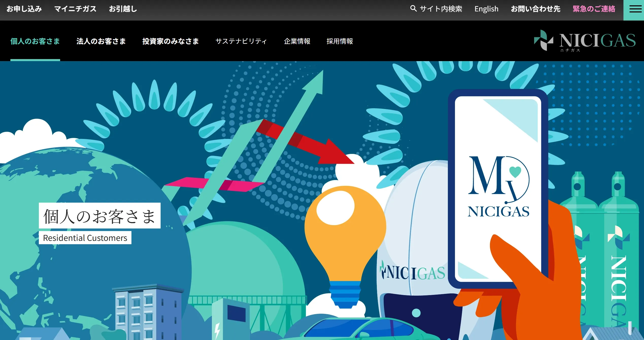Click the NICIGAS logo
This screenshot has width=644, height=340.
tap(585, 41)
